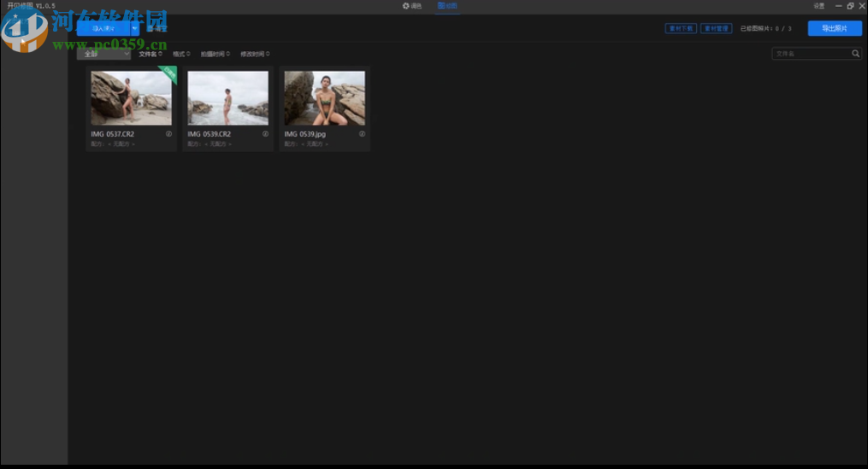This screenshot has width=868, height=469.
Task: Open the 设置 settings menu
Action: (819, 6)
